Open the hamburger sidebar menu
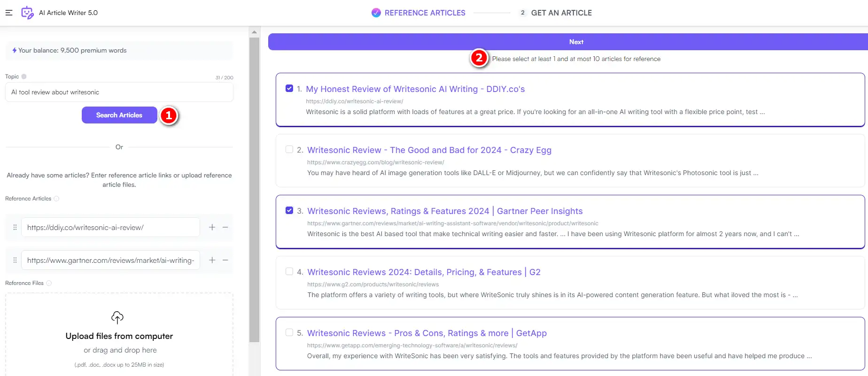 click(x=9, y=13)
